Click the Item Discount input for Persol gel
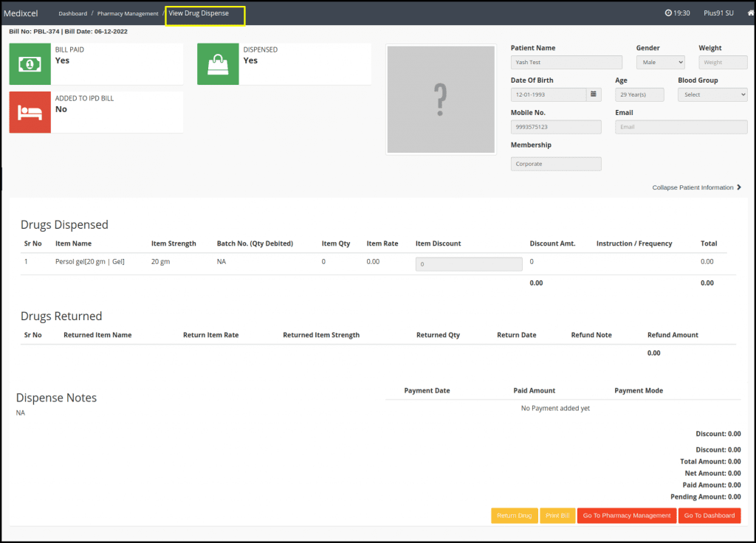Screen dimensions: 756x543 coord(468,263)
